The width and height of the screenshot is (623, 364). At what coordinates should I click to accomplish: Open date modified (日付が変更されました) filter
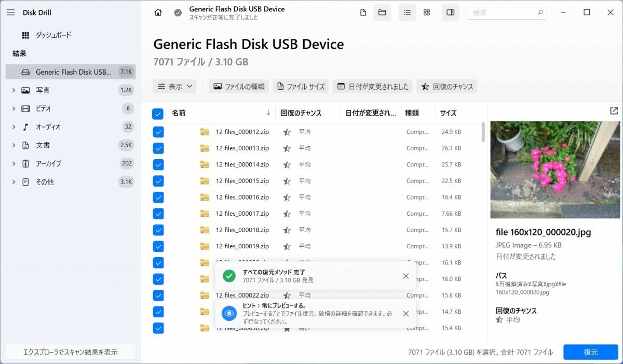[373, 87]
